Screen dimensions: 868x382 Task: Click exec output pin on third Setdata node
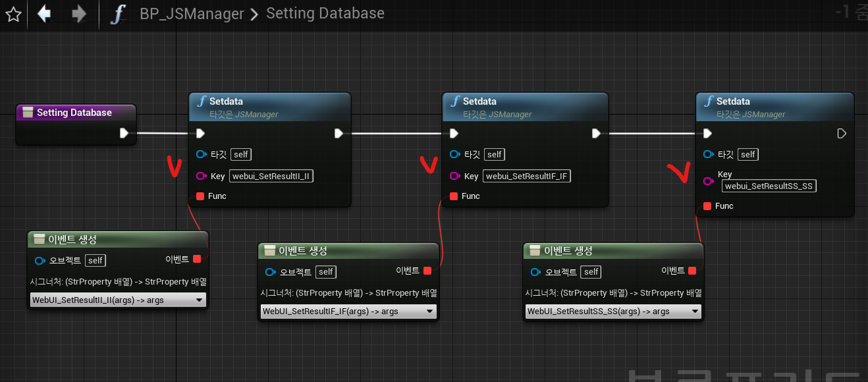[x=841, y=134]
